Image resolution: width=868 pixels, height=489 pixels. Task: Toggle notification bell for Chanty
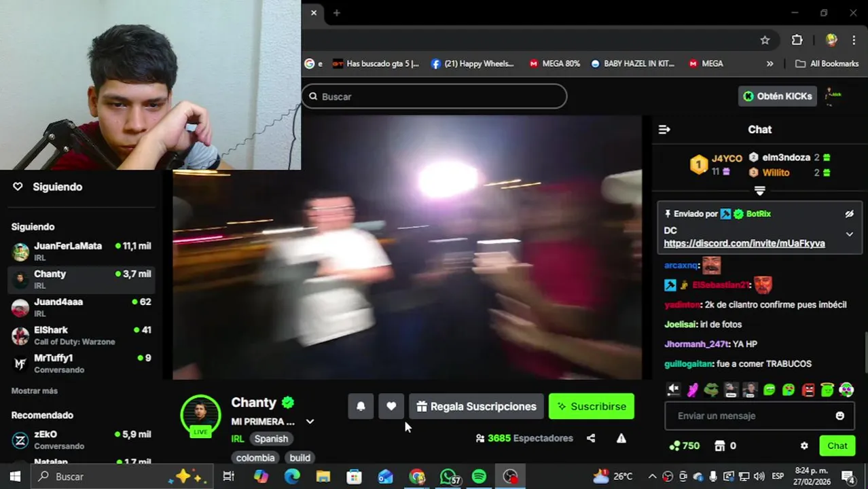tap(361, 406)
